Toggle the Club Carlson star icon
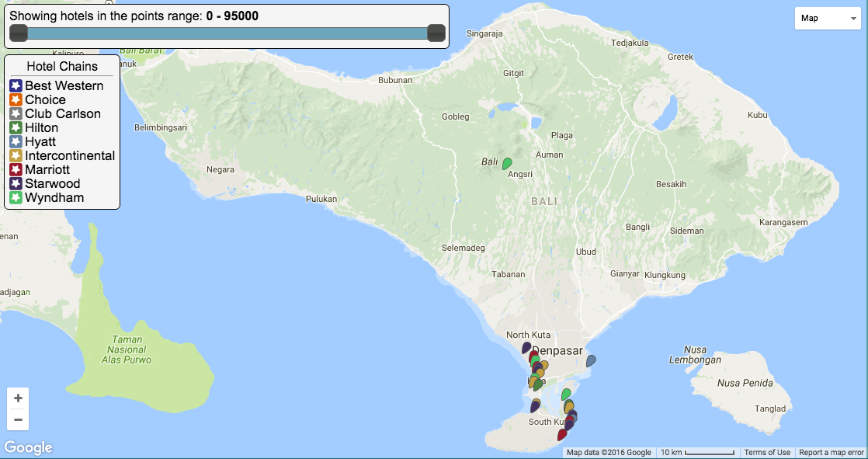 (16, 113)
